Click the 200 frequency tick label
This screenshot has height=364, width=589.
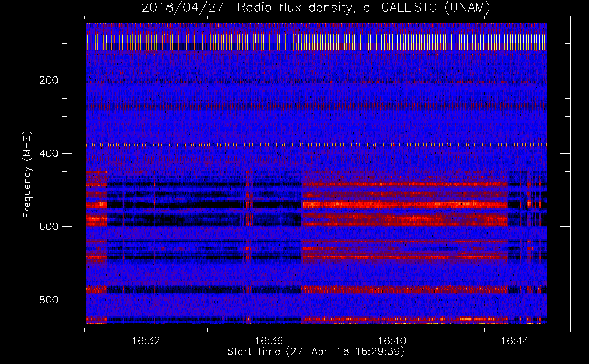coord(49,80)
